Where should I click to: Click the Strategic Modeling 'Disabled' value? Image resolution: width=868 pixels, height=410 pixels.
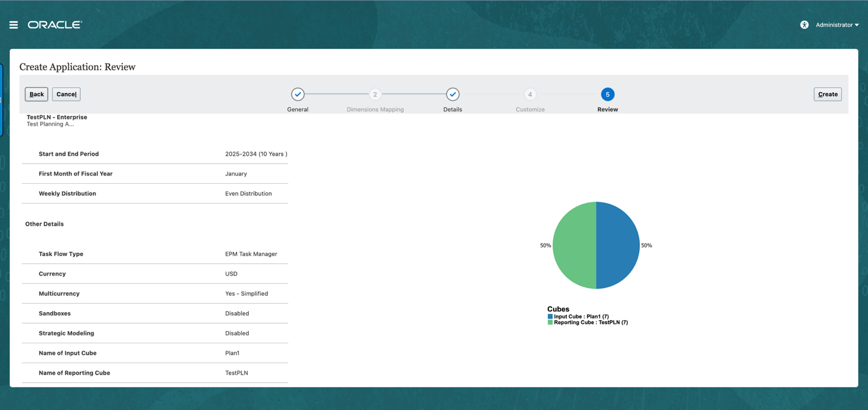[237, 334]
